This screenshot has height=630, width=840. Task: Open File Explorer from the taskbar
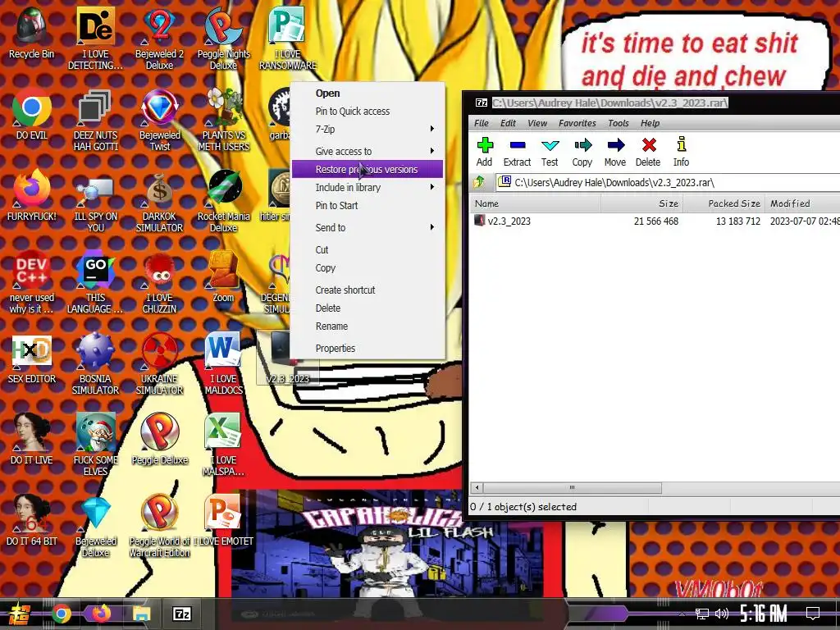(x=141, y=614)
